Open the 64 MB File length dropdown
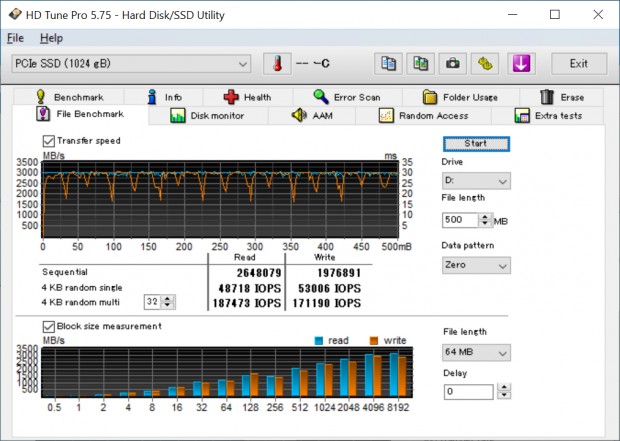Viewport: 620px width, 441px height. point(476,352)
